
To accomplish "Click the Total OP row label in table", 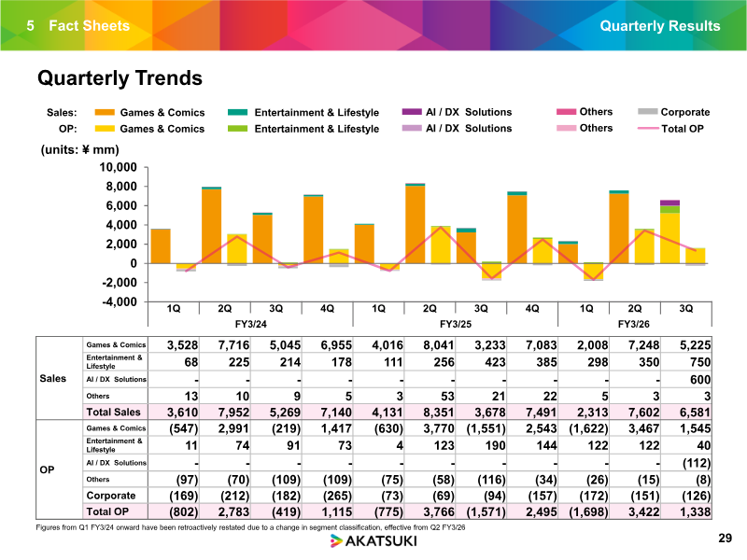I will [x=107, y=511].
